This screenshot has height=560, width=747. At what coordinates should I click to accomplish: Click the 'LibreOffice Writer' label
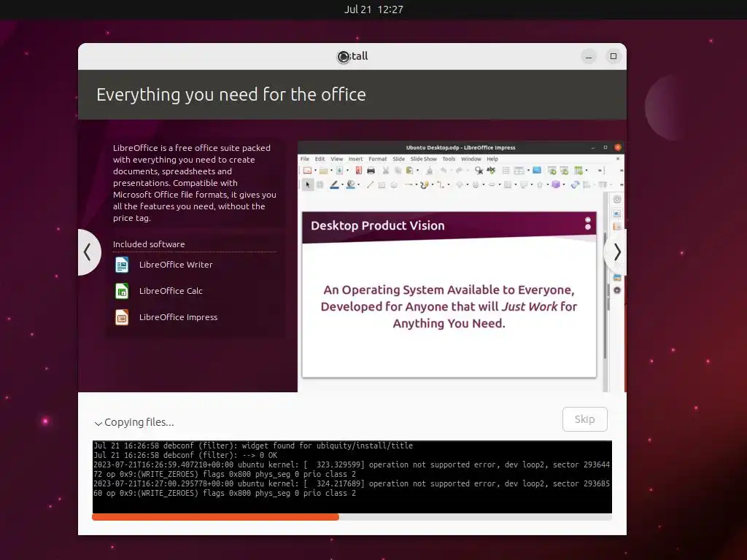pos(176,265)
